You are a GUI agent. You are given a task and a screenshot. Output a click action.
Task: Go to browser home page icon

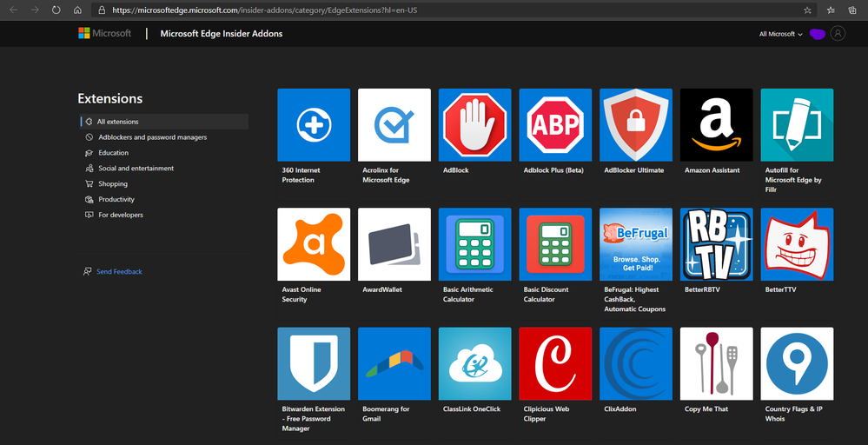[77, 10]
